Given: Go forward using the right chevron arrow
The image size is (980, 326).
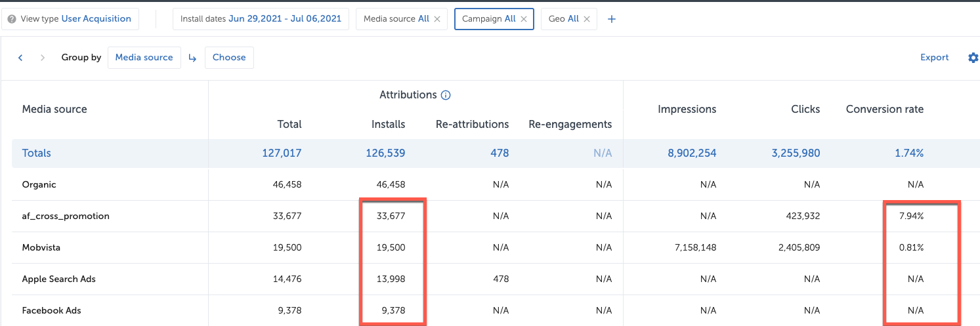Looking at the screenshot, I should pos(43,58).
